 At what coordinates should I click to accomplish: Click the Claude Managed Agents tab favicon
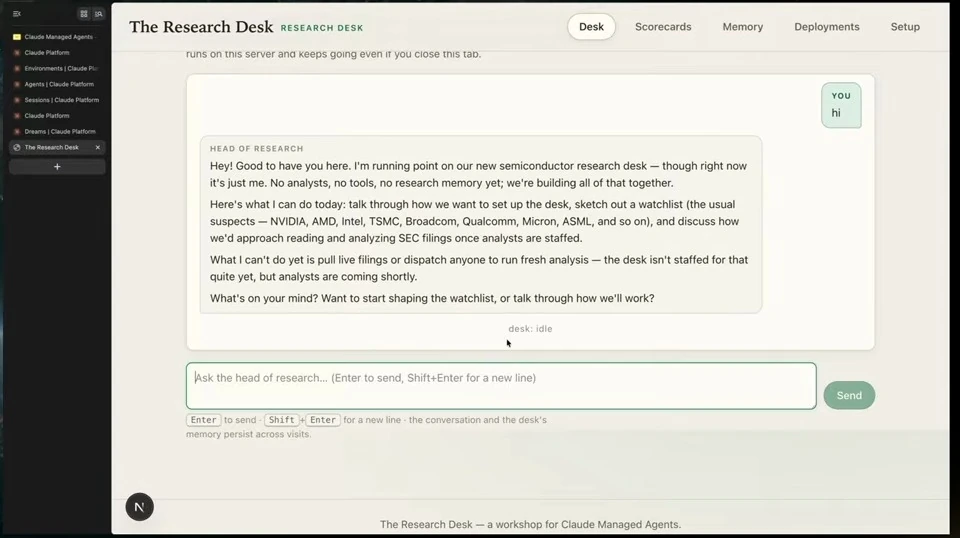[x=17, y=37]
